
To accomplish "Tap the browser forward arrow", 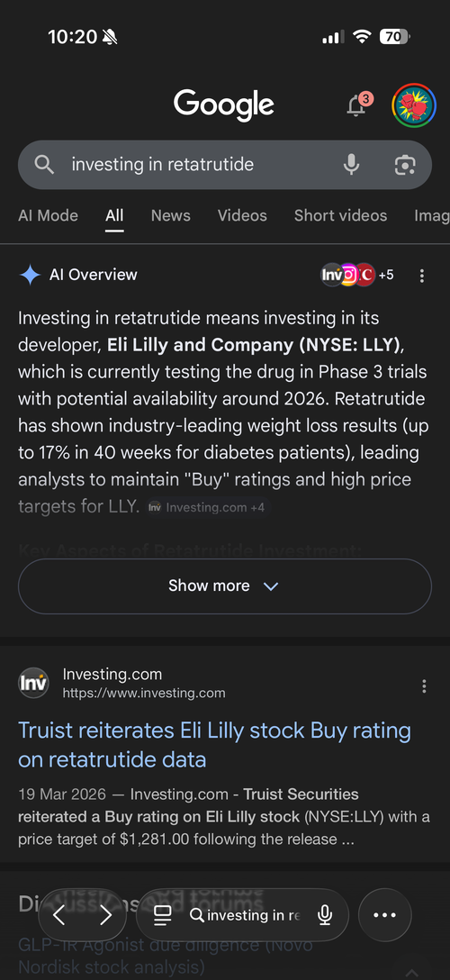I will (105, 915).
